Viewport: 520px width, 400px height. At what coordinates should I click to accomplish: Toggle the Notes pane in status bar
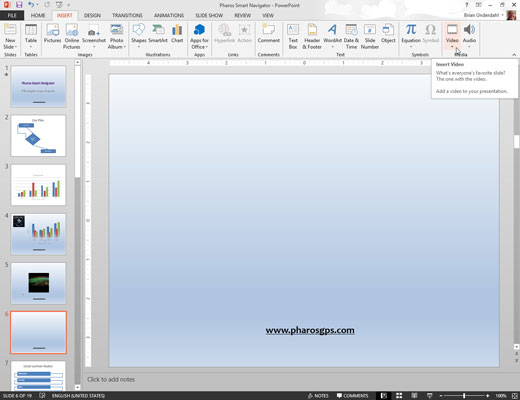pos(318,396)
